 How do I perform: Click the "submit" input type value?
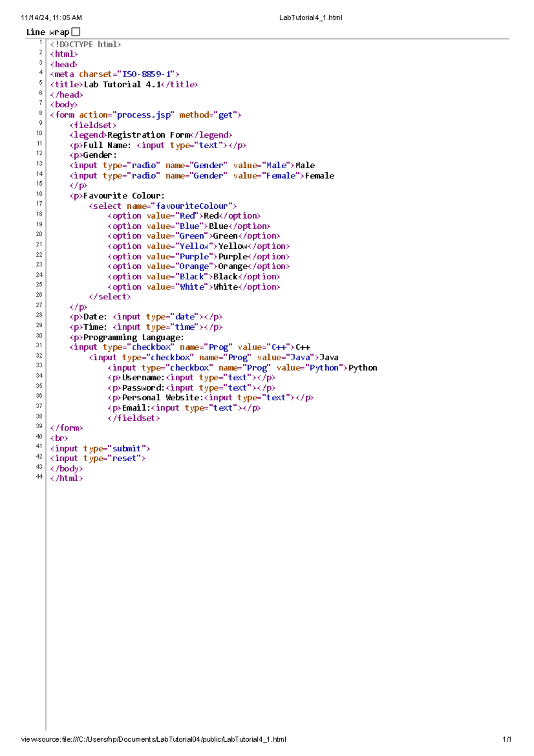tap(126, 448)
